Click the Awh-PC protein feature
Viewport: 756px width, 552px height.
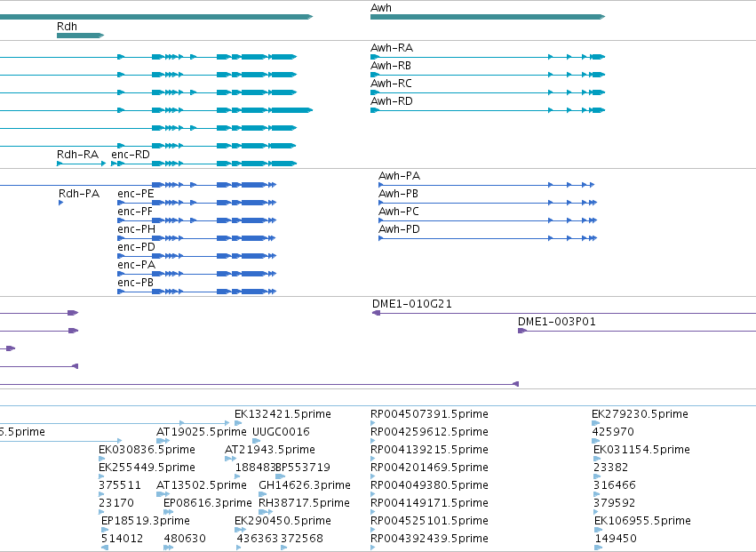point(488,220)
